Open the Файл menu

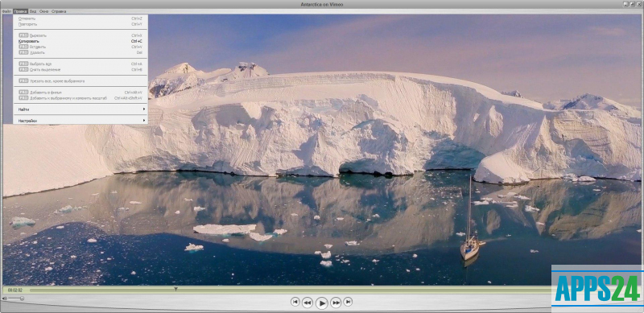[x=7, y=11]
